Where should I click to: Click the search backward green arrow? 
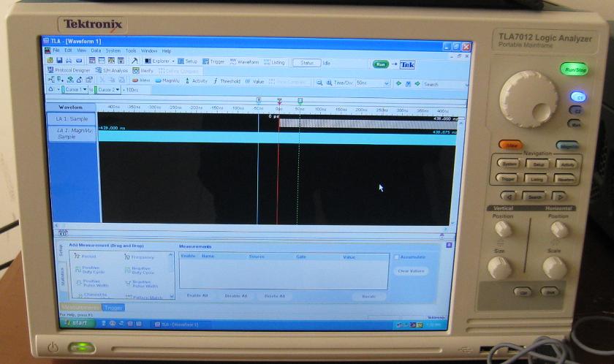[398, 83]
